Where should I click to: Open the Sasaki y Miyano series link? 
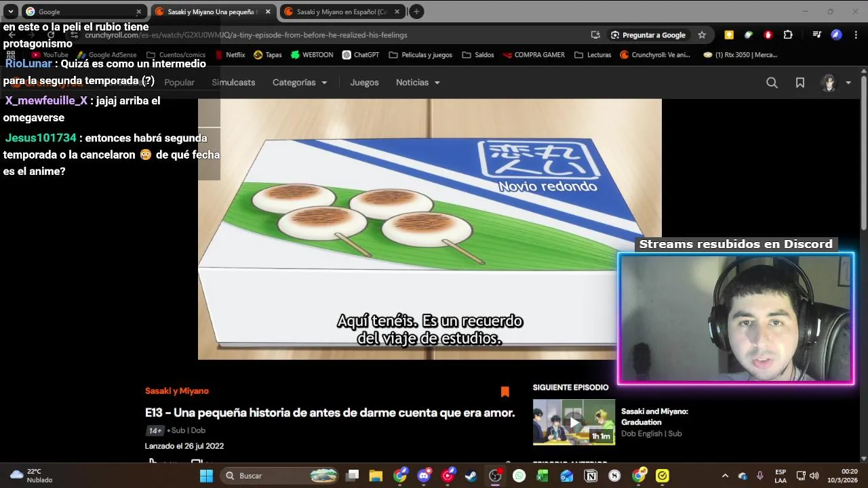(x=177, y=391)
